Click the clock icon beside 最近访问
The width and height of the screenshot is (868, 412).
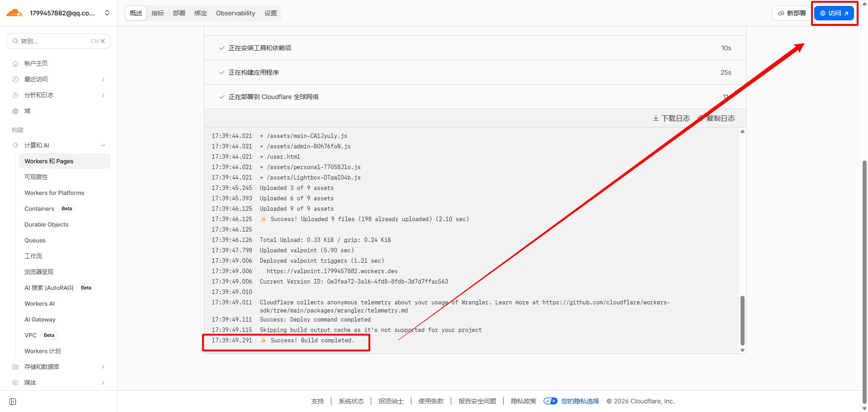coord(15,80)
